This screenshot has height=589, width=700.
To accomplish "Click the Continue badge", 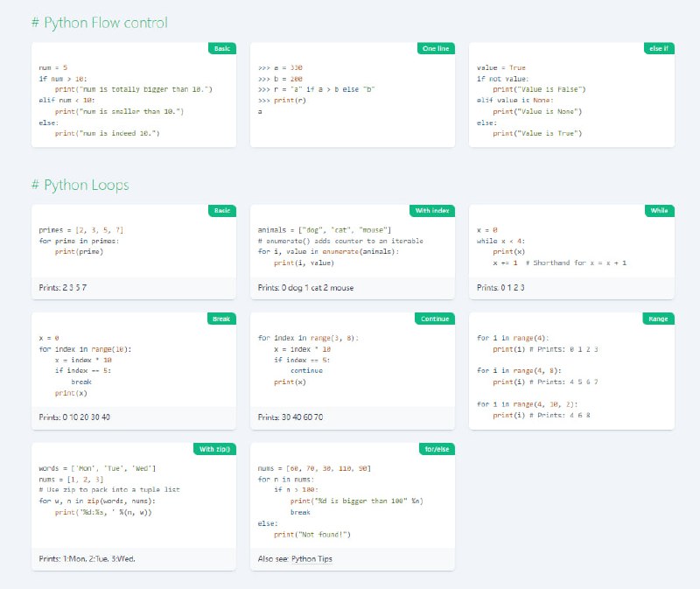I will click(435, 319).
